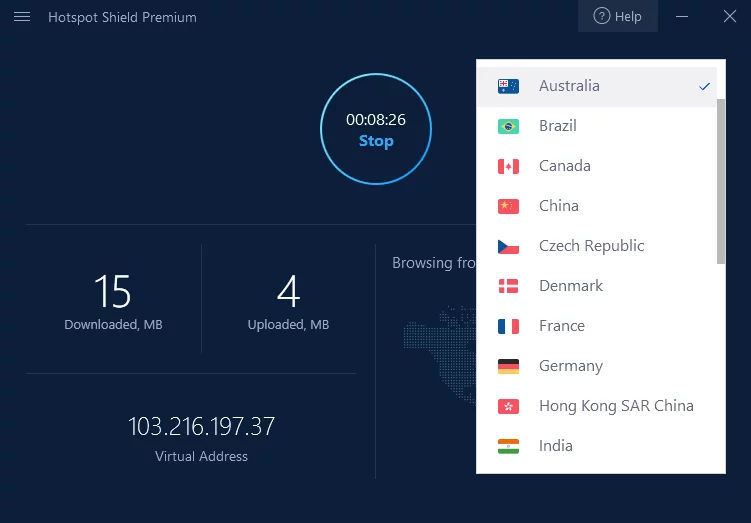Image resolution: width=751 pixels, height=523 pixels.
Task: Click the 15 Downloaded, MB value
Action: tap(113, 291)
